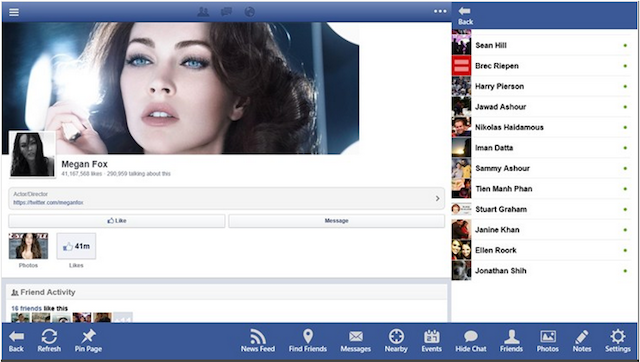Open Nearby from bottom toolbar
This screenshot has width=640, height=362.
tap(396, 342)
